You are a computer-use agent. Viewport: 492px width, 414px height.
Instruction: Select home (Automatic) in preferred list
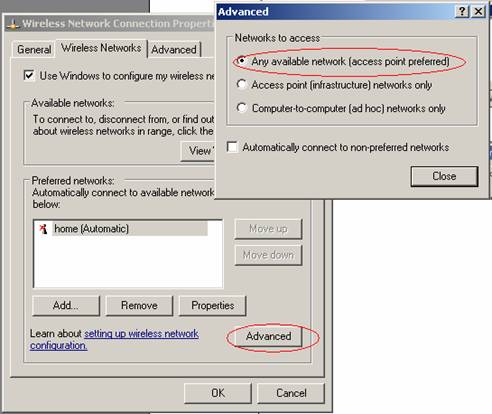91,229
